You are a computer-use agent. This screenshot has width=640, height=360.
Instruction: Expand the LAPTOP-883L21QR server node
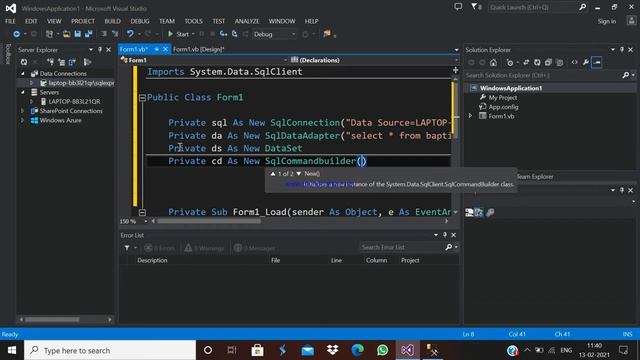(x=31, y=101)
